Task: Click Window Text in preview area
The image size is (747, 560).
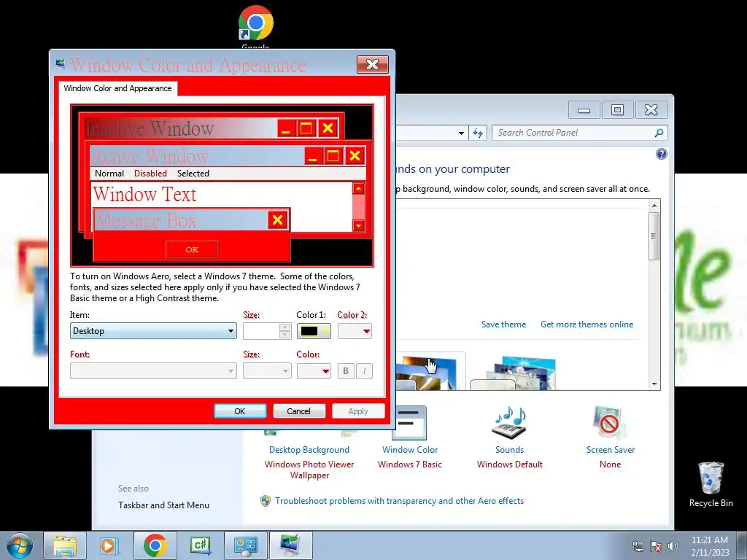Action: [144, 194]
